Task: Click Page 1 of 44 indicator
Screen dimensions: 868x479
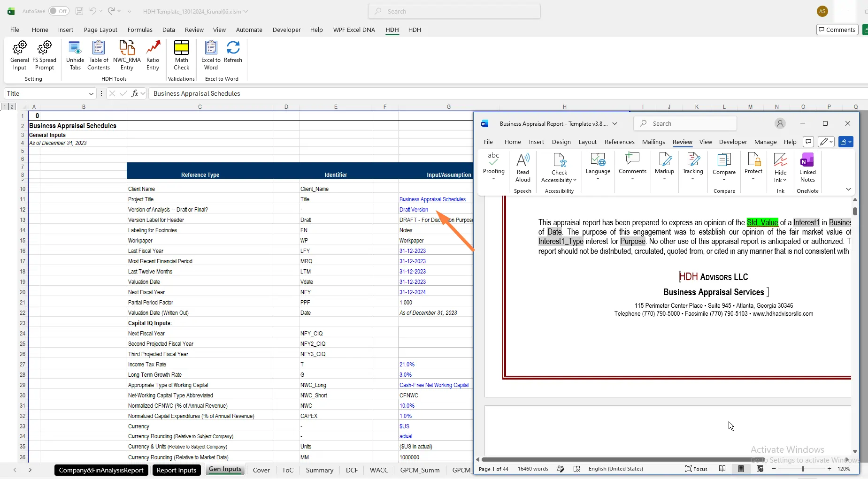Action: (493, 469)
